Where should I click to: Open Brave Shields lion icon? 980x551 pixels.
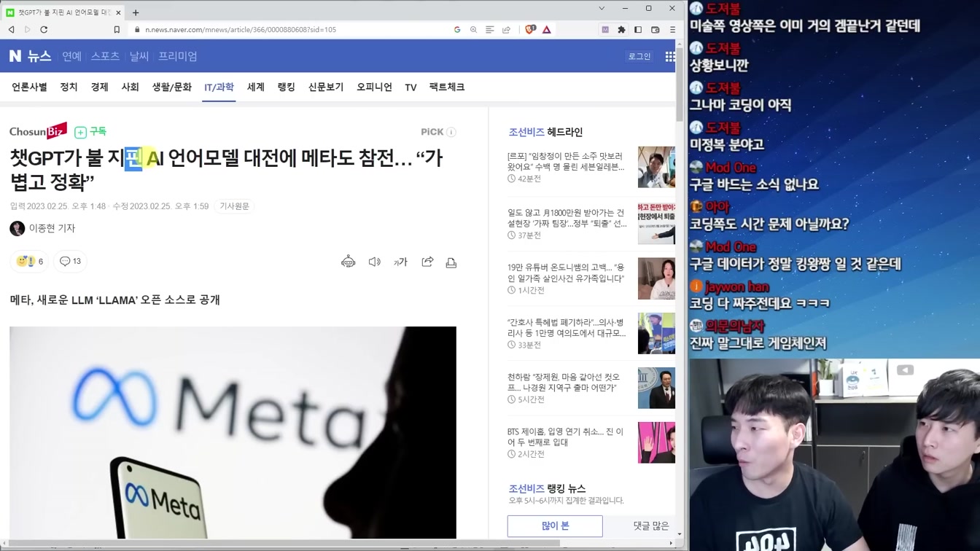(x=530, y=30)
